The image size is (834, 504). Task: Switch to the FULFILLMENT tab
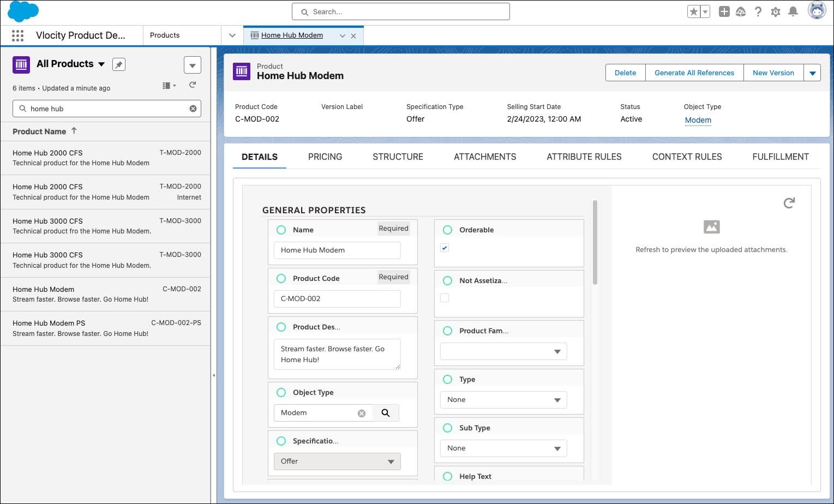tap(781, 157)
